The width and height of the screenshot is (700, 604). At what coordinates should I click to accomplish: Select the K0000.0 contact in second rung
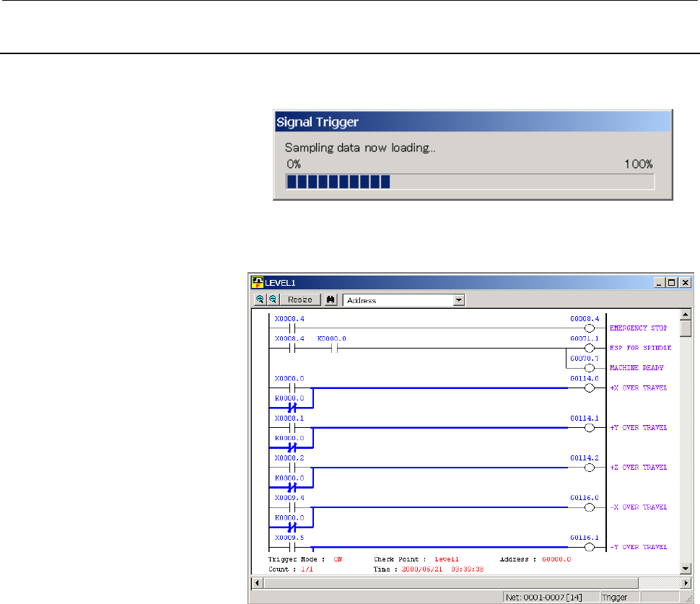(334, 347)
